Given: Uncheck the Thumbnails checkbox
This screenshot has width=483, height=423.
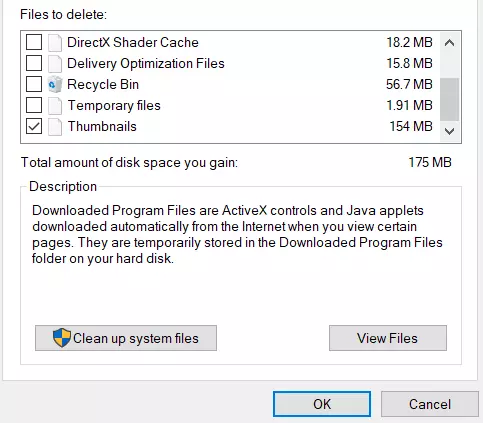Looking at the screenshot, I should 34,126.
